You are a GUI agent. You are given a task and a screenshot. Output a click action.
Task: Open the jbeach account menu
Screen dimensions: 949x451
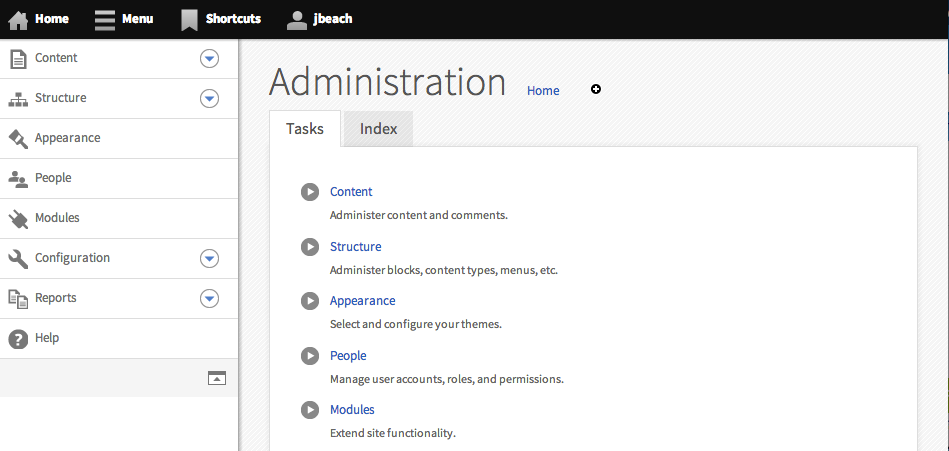point(319,19)
